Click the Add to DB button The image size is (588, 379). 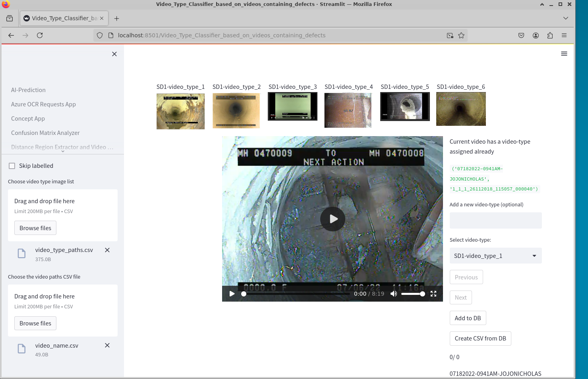468,318
